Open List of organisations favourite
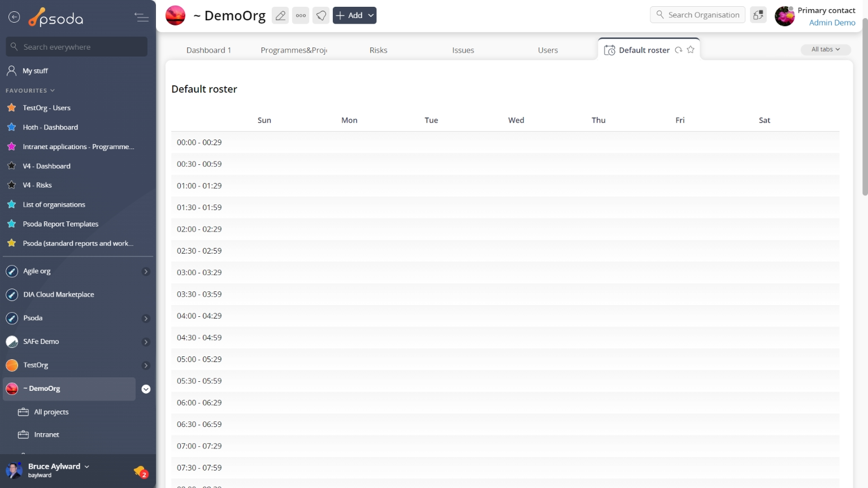Image resolution: width=868 pixels, height=488 pixels. [x=54, y=205]
